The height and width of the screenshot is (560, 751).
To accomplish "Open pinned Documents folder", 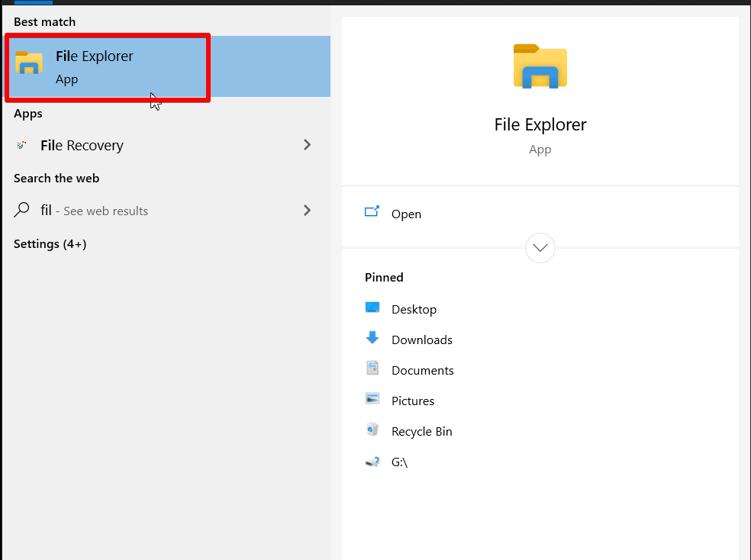I will pyautogui.click(x=423, y=371).
